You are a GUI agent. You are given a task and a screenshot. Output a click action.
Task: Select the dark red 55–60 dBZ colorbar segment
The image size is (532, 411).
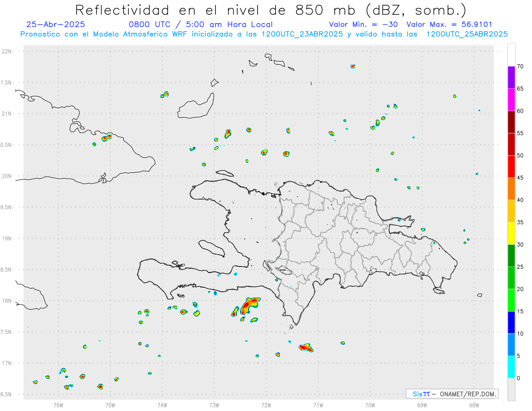511,122
